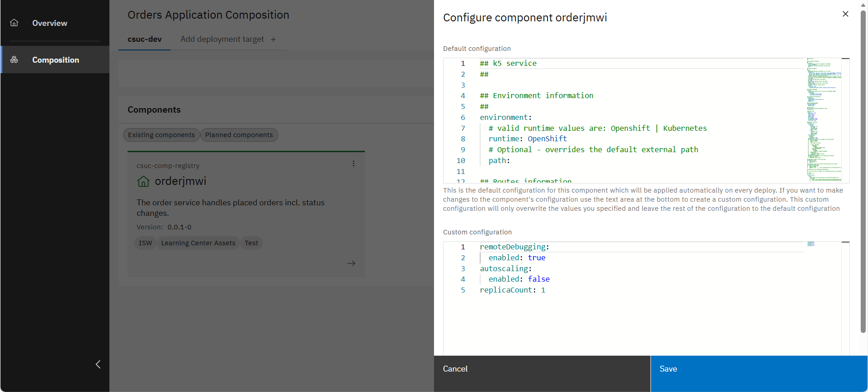Click the remoteDebugging line in custom editor
The image size is (868, 392).
tap(514, 247)
